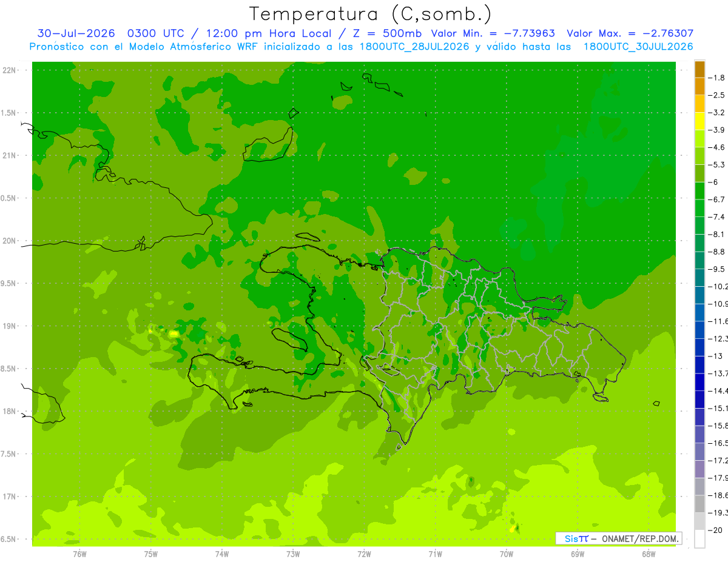Click the "17N" latitude label
The height and width of the screenshot is (562, 728).
click(x=10, y=497)
